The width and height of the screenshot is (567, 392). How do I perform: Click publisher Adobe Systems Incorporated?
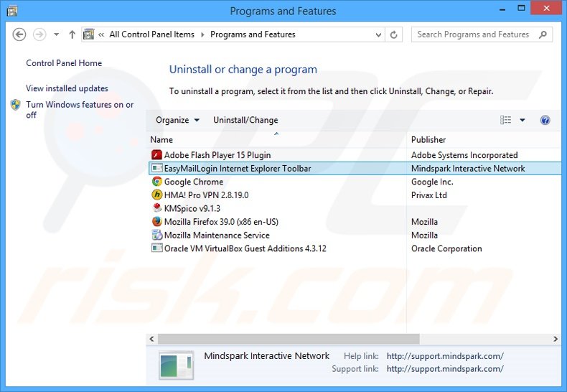point(464,155)
